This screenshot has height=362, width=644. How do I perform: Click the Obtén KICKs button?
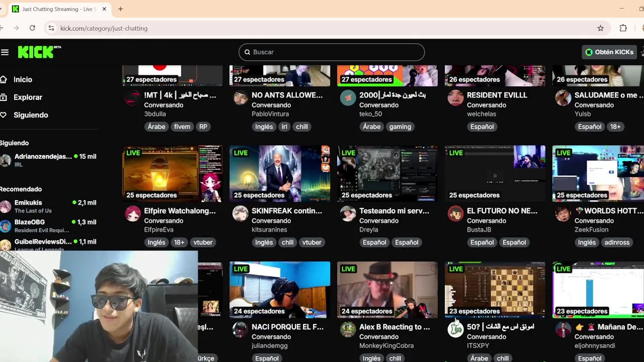point(609,52)
